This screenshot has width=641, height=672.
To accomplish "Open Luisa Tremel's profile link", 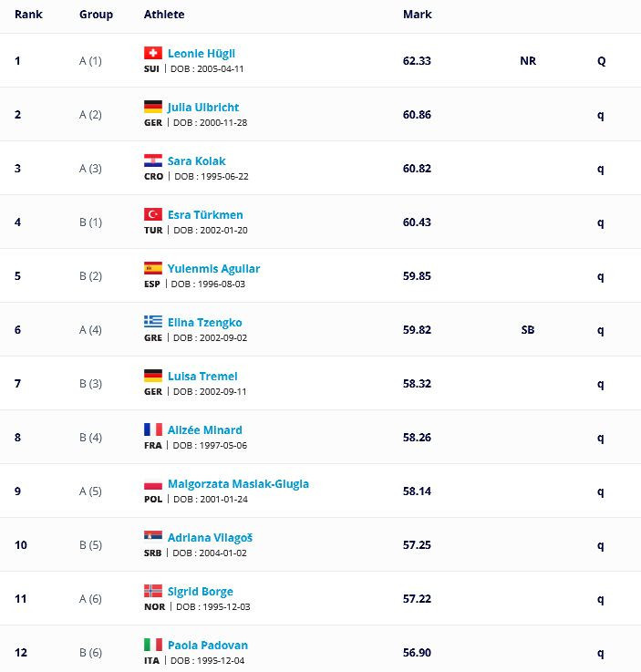I will click(202, 377).
